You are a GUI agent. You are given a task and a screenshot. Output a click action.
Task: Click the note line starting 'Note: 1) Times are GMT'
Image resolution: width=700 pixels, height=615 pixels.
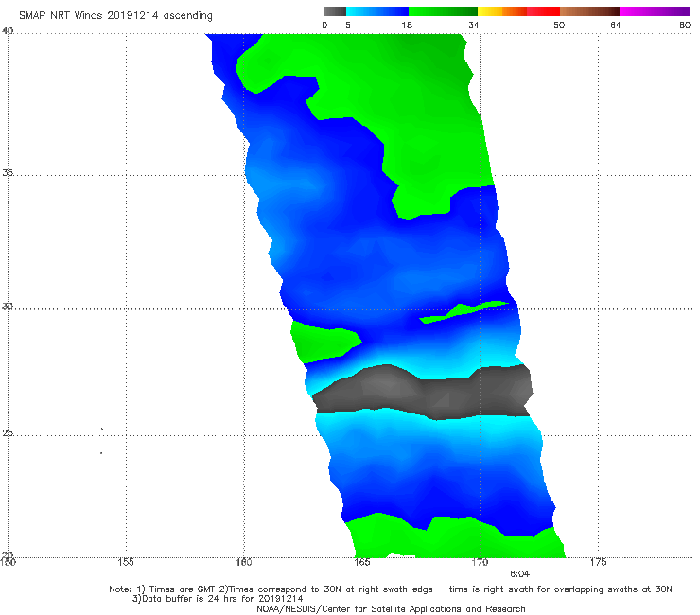391,589
